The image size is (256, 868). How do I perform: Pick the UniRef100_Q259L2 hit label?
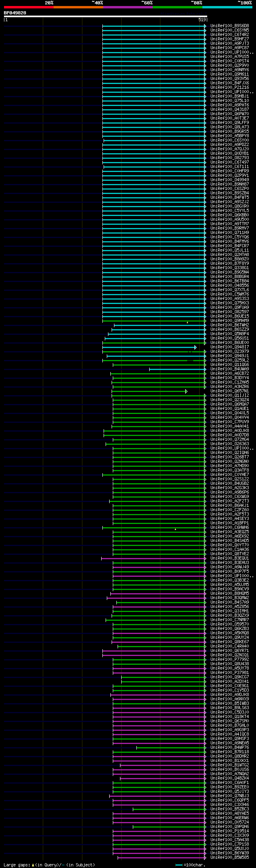(230, 360)
